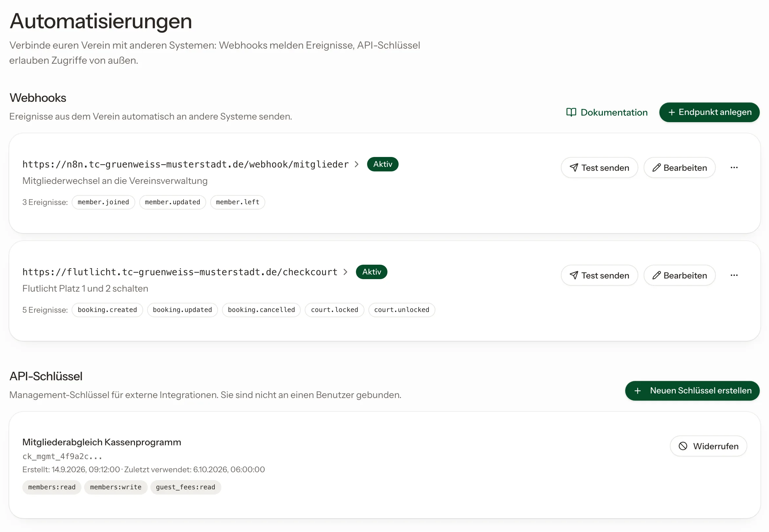This screenshot has height=532, width=769.
Task: Click paper plane icon for flutlicht webhook
Action: [x=573, y=275]
